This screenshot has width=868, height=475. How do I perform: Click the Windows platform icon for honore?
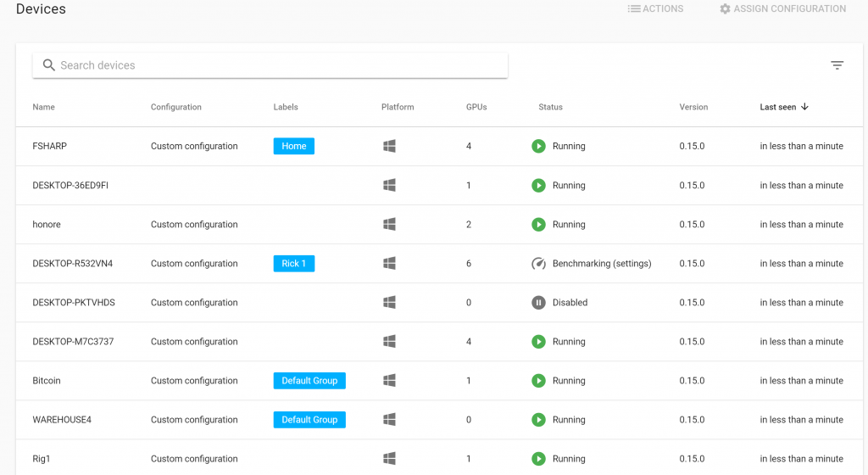point(389,224)
